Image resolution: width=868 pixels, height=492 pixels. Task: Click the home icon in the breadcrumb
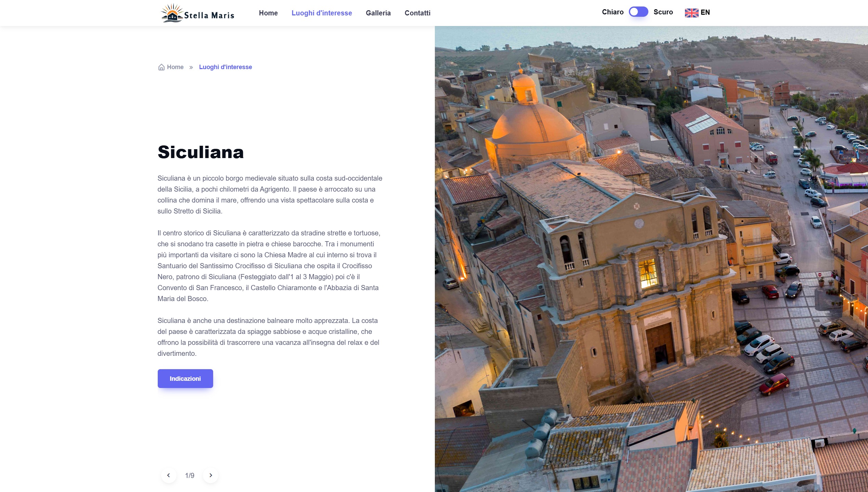pos(161,67)
